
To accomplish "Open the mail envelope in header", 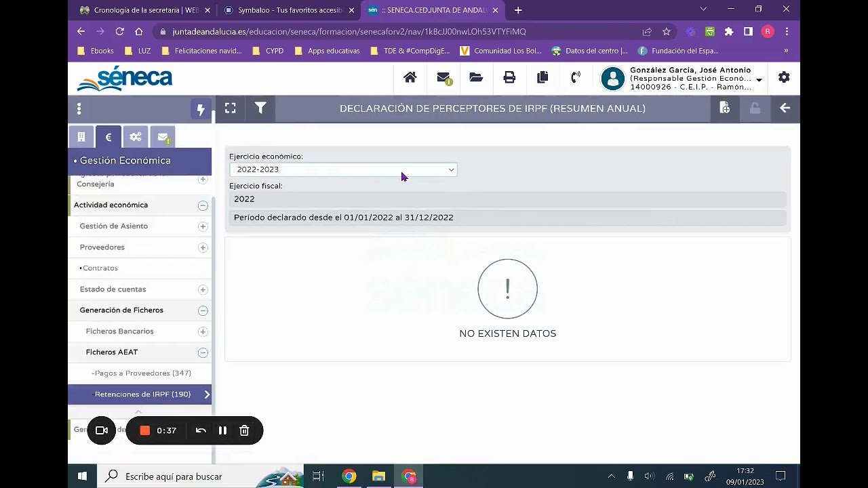I will [443, 78].
